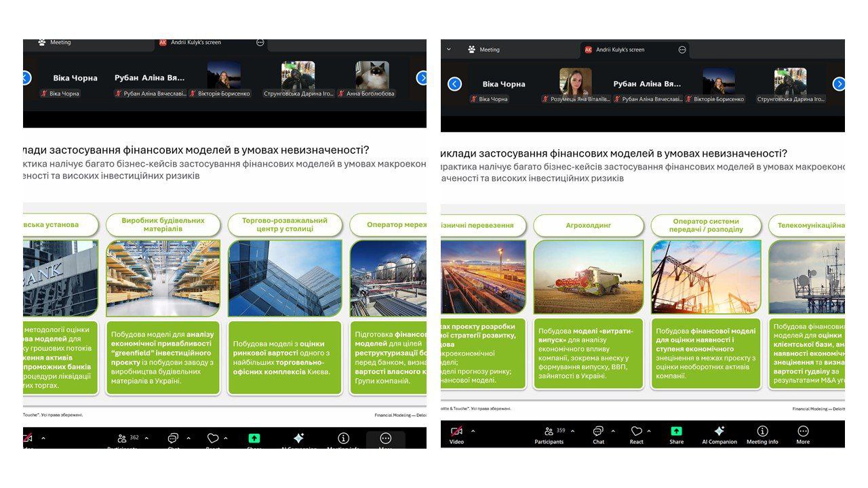
Task: Open Meeting info in the right toolbar
Action: [x=762, y=432]
